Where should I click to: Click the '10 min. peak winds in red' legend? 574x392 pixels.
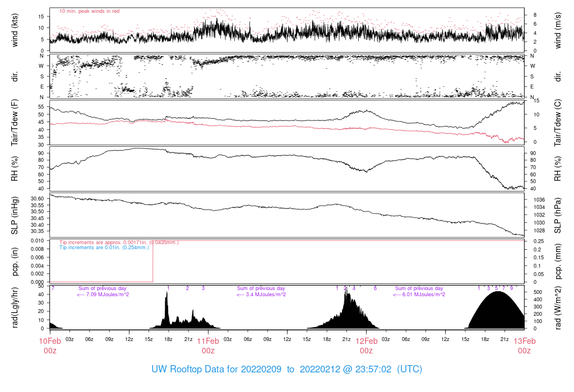[89, 11]
